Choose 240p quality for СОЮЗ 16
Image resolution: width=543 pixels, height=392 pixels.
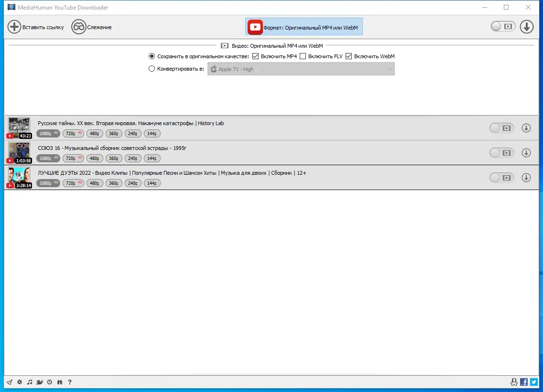pyautogui.click(x=132, y=159)
